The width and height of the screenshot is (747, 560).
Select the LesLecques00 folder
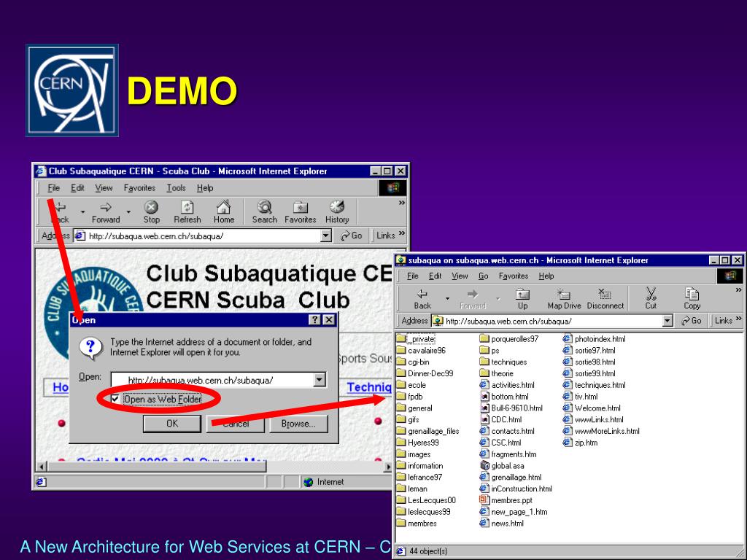point(426,500)
